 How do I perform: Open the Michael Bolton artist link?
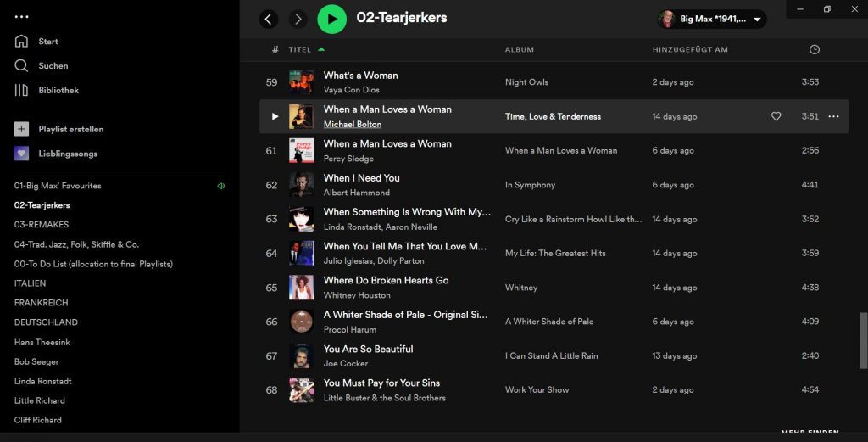coord(353,124)
